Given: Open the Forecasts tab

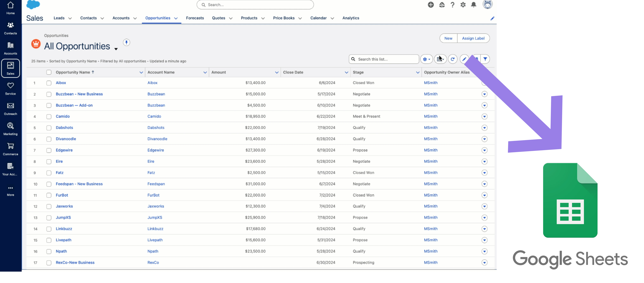Looking at the screenshot, I should pyautogui.click(x=195, y=18).
